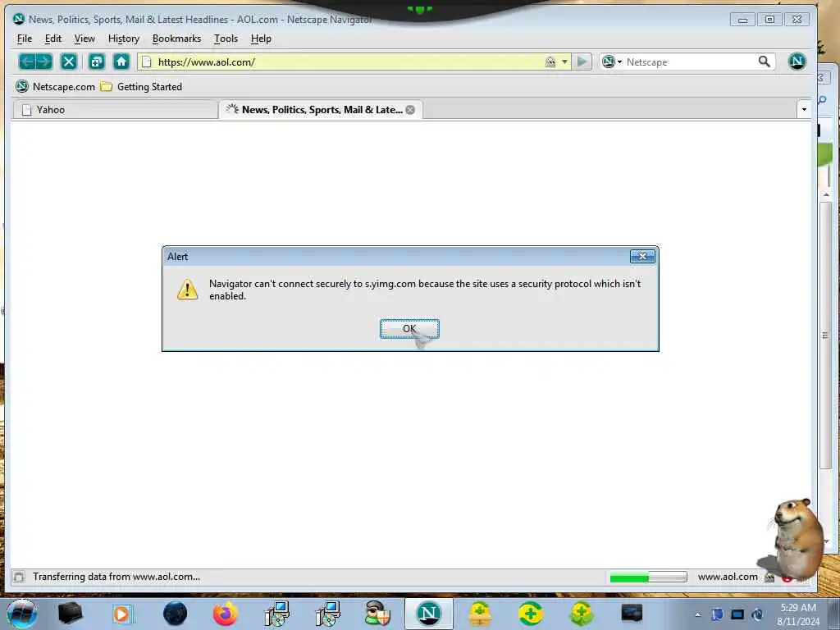
Task: Click the New Tab toolbar icon
Action: (97, 62)
